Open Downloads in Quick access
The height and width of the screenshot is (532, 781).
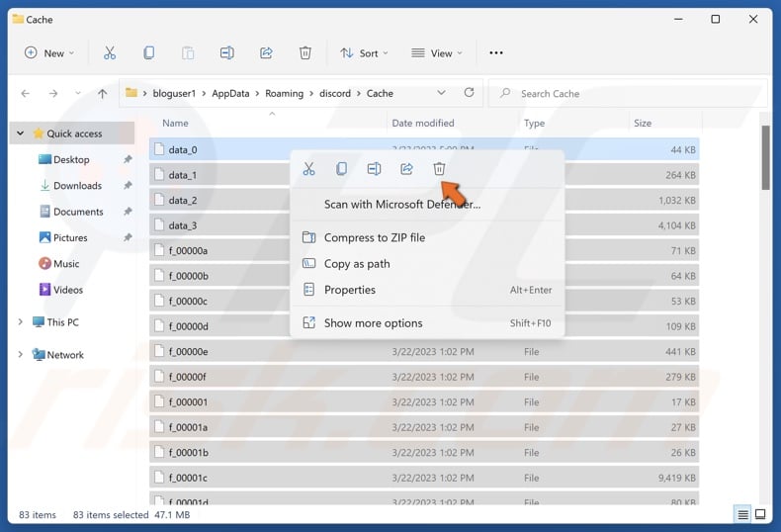77,185
